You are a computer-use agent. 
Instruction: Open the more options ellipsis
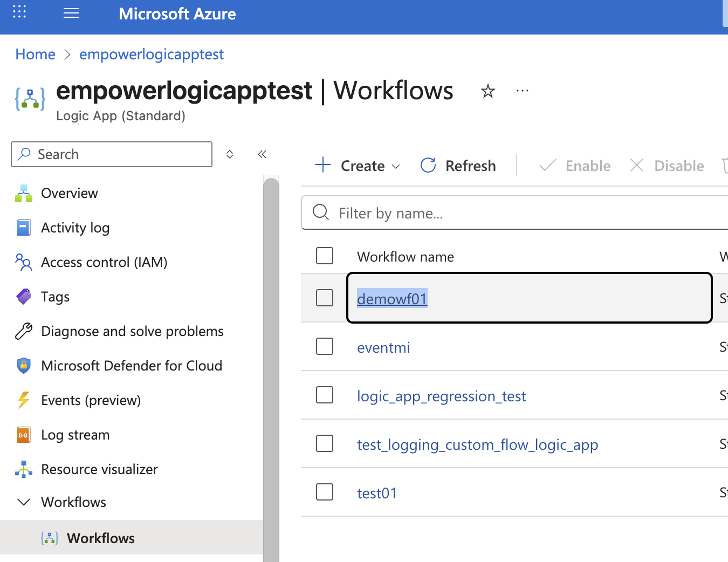(523, 91)
